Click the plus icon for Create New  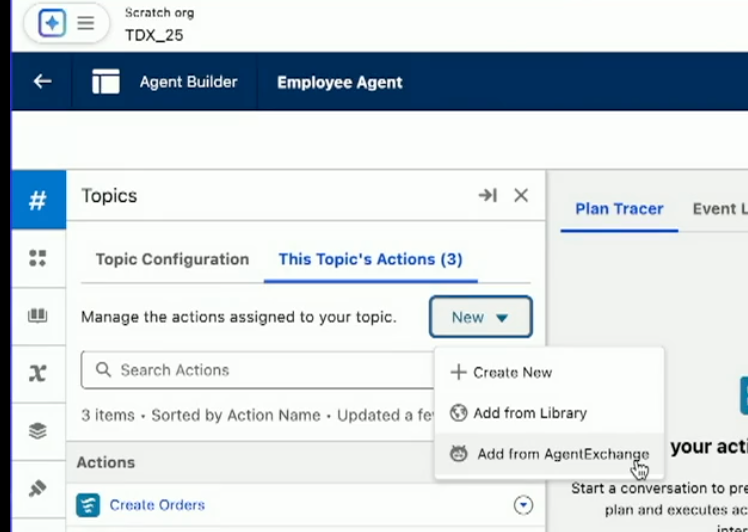[x=458, y=372]
